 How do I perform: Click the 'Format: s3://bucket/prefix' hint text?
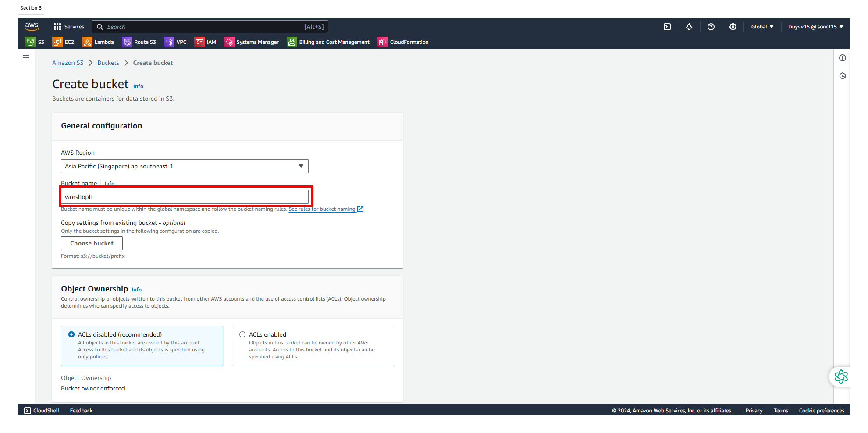pyautogui.click(x=92, y=256)
